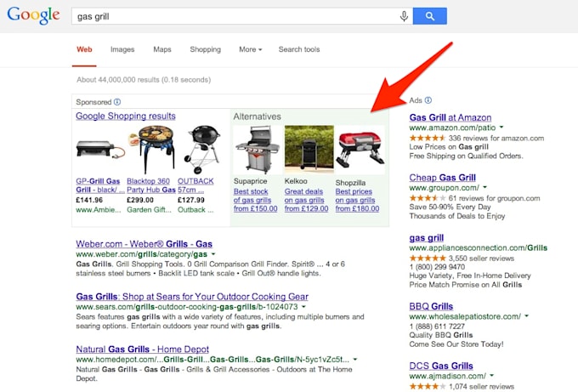Click the Blacktop 360 Party Hub image
Screen dimensions: 578x392
[x=150, y=150]
